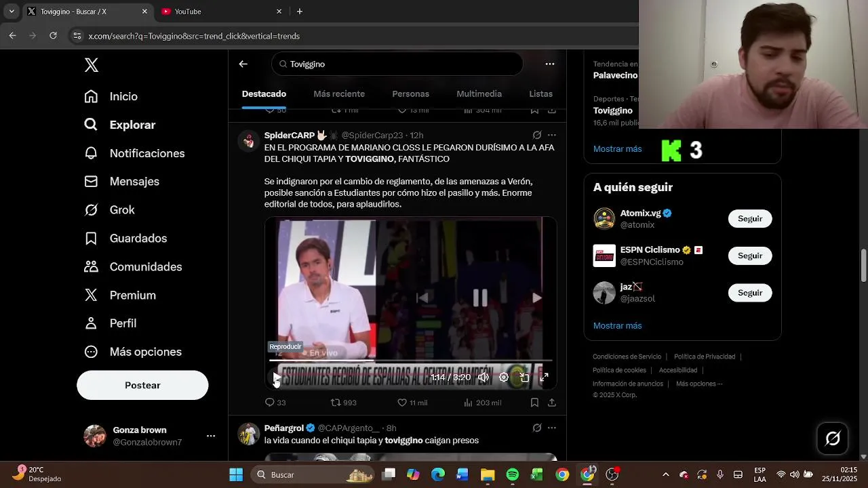
Task: Follow ESPN Ciclismo with the Seguir button
Action: coord(750,256)
